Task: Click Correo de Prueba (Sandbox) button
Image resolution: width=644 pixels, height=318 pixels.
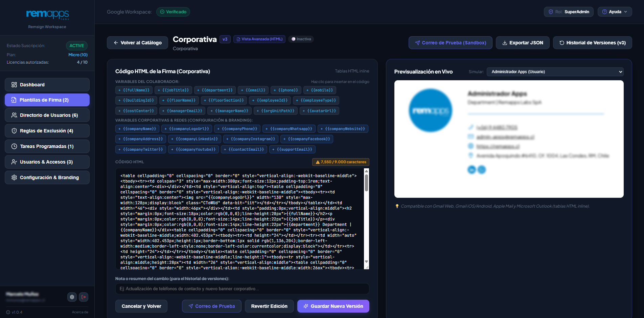Action: pyautogui.click(x=450, y=43)
